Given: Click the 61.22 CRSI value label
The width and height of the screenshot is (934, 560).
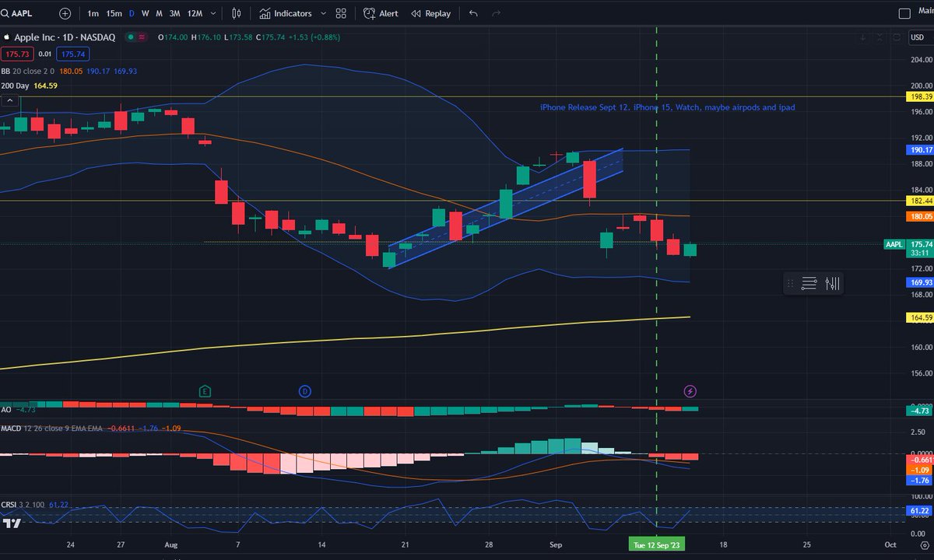Looking at the screenshot, I should click(919, 510).
